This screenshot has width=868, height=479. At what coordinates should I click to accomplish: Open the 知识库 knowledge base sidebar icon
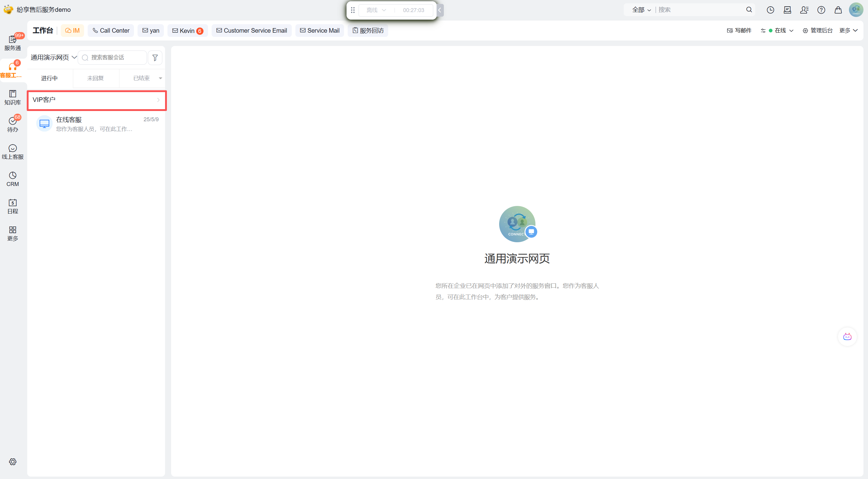pos(12,97)
